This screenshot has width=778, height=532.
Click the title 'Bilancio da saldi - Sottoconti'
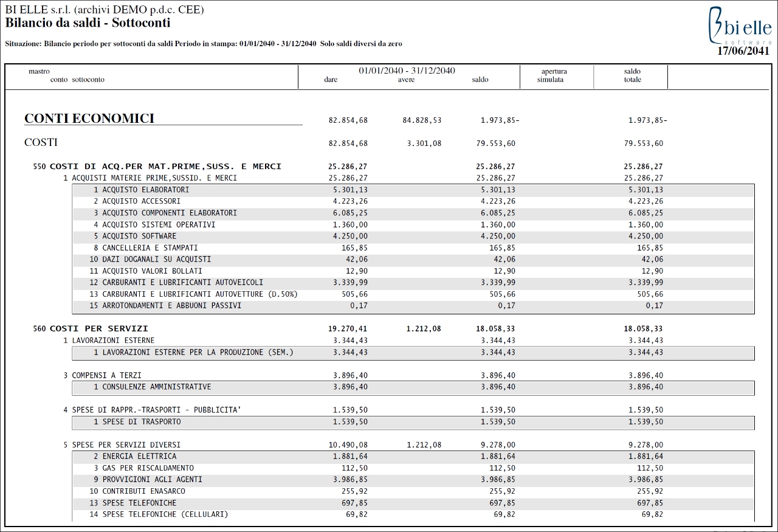coord(88,23)
